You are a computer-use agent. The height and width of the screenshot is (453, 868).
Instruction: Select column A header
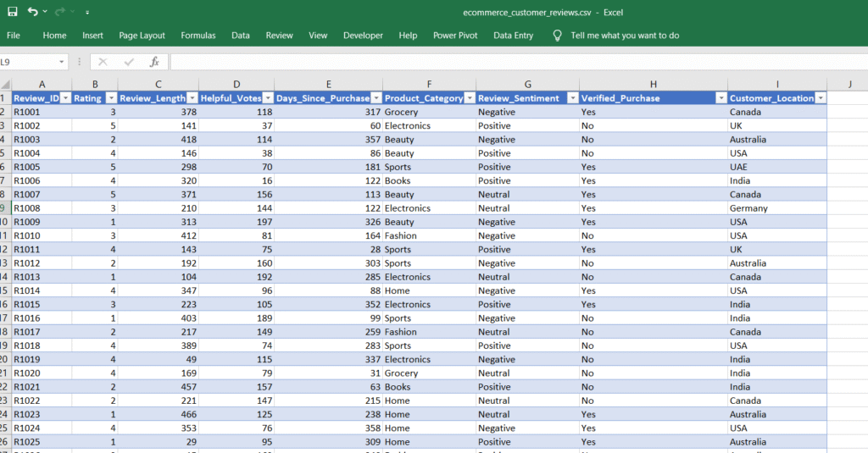[42, 84]
